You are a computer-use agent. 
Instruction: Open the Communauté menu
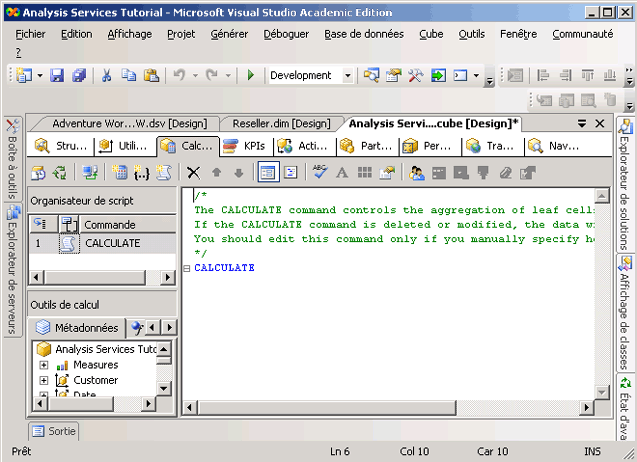583,34
